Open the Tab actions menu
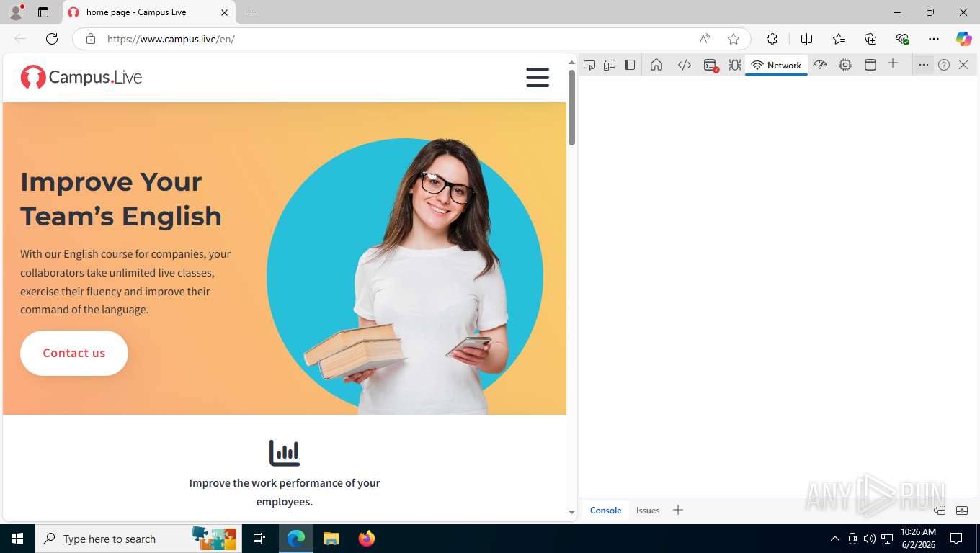Screen dimensions: 980x553 point(43,12)
